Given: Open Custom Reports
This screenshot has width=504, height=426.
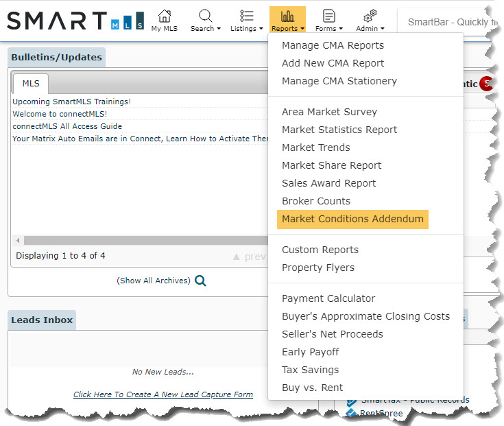Looking at the screenshot, I should (320, 250).
